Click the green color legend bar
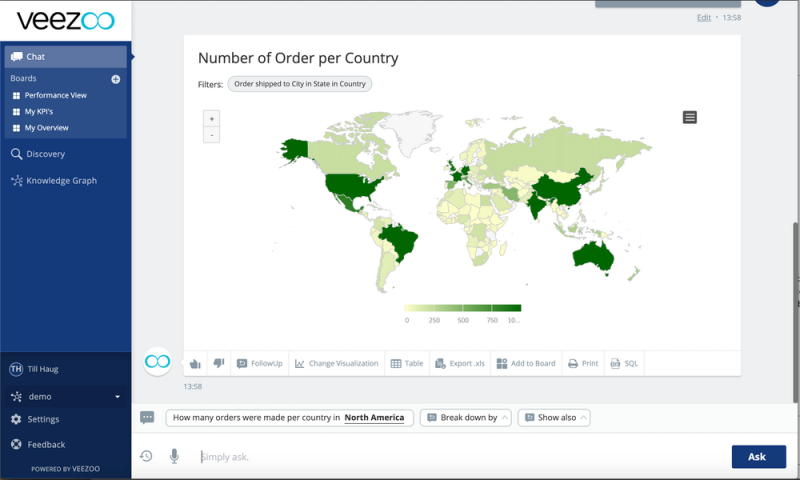The image size is (800, 480). [x=463, y=308]
